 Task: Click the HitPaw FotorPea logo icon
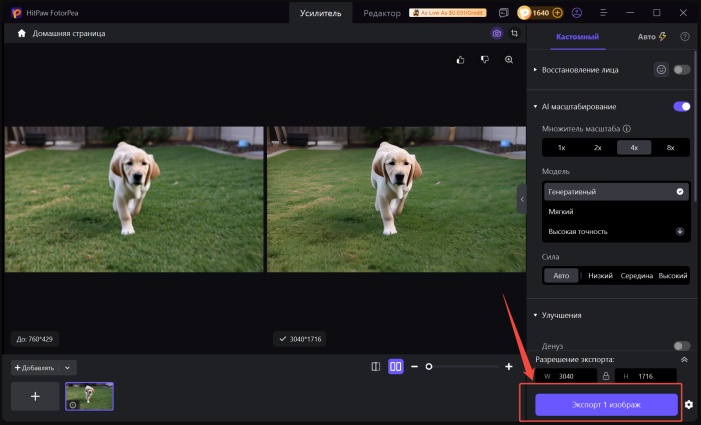17,13
